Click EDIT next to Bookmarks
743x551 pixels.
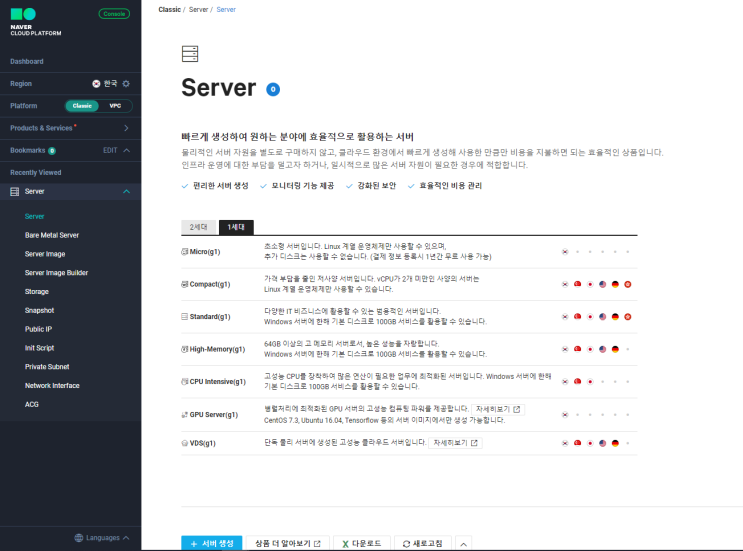coord(110,150)
